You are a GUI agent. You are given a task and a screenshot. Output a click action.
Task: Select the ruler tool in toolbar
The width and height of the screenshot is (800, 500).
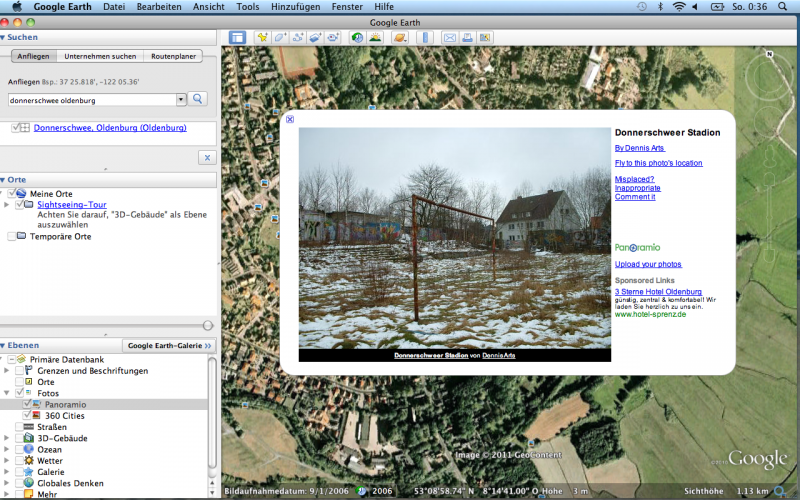pyautogui.click(x=425, y=38)
